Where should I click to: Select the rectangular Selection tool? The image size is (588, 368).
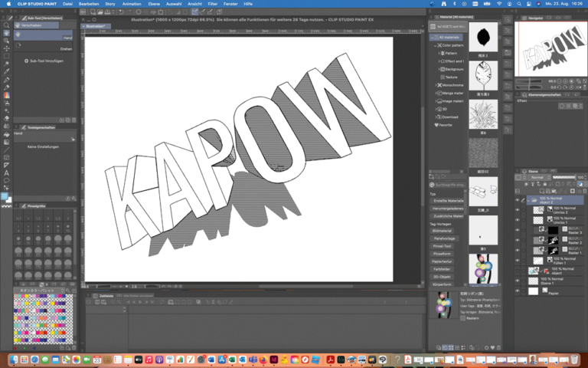(x=6, y=56)
